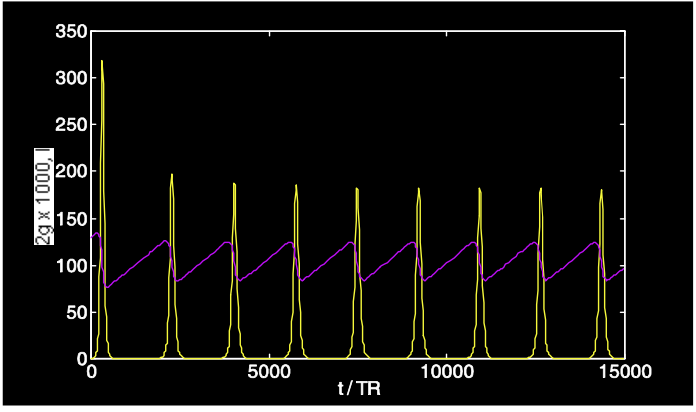Viewport: 696px width, 412px height.
Task: Click the yellow peak just after t=5000
Action: coord(296,185)
